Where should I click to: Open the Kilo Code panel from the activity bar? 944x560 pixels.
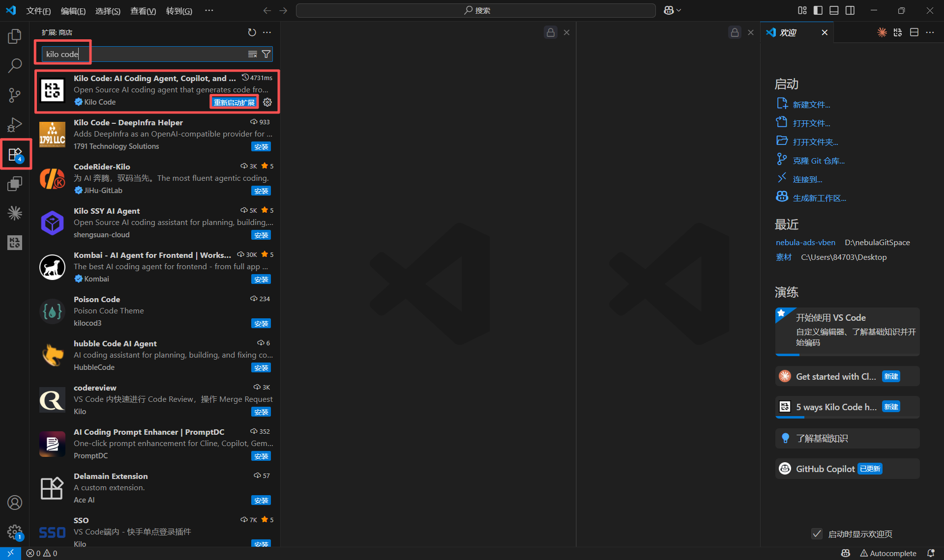(x=15, y=242)
